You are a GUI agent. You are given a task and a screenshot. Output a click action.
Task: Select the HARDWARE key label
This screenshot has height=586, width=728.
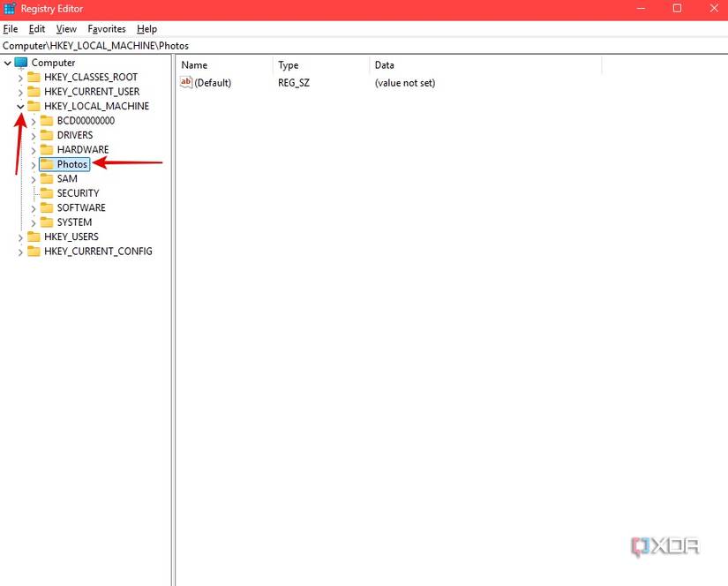(x=83, y=149)
